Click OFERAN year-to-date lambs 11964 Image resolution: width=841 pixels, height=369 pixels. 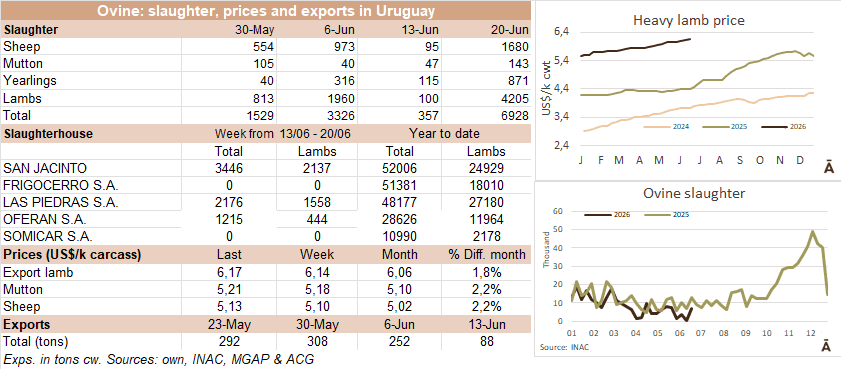tap(486, 220)
